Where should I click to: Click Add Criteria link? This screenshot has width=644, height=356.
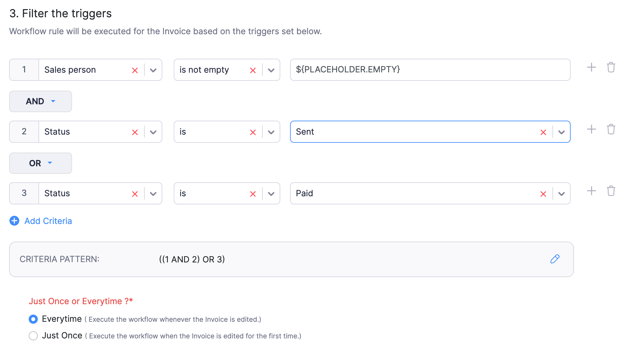(48, 220)
